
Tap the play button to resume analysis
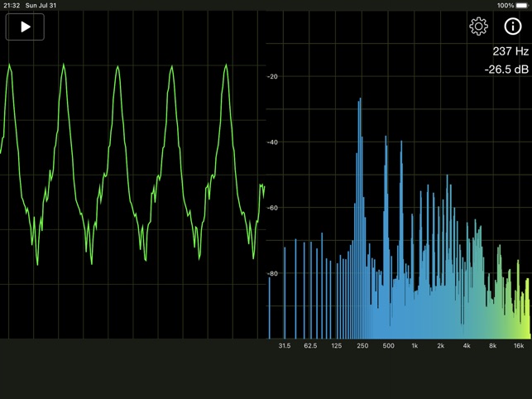(x=25, y=26)
